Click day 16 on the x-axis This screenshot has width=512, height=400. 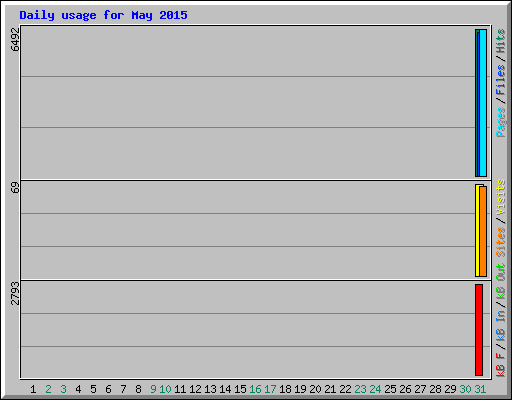tap(255, 389)
